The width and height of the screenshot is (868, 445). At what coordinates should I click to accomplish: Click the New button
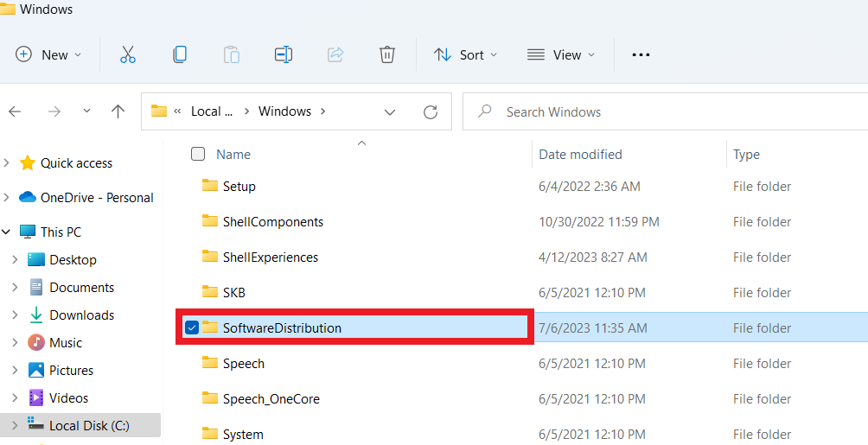48,54
